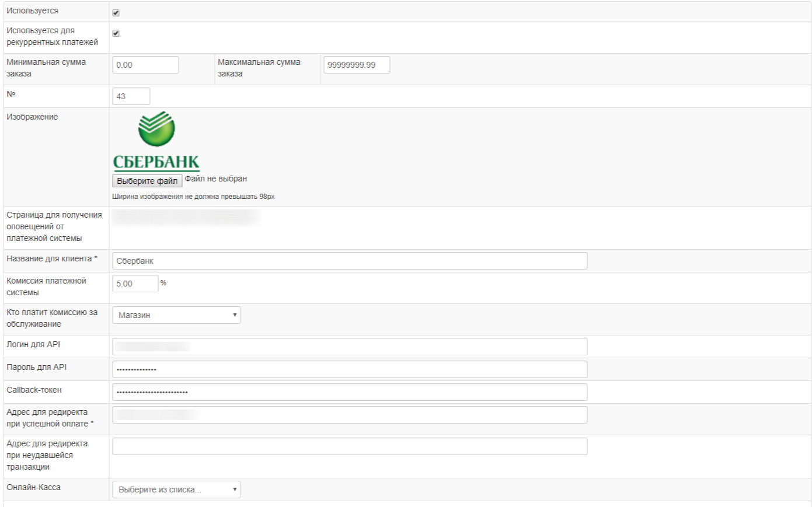Expand the "Онлайн-Касса" dropdown list
Screen dimensions: 812x507
tap(176, 489)
